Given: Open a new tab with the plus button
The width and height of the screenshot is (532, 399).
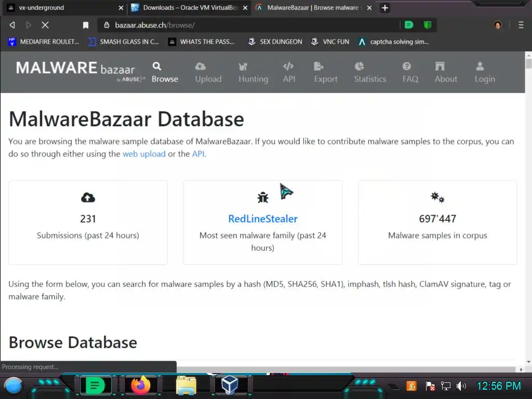Looking at the screenshot, I should 385,8.
